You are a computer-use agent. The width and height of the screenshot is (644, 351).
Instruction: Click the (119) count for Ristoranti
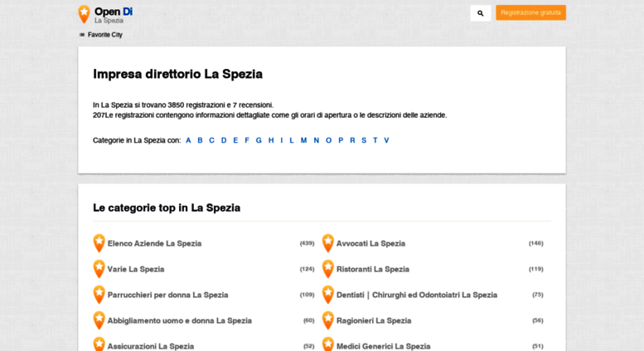point(536,269)
